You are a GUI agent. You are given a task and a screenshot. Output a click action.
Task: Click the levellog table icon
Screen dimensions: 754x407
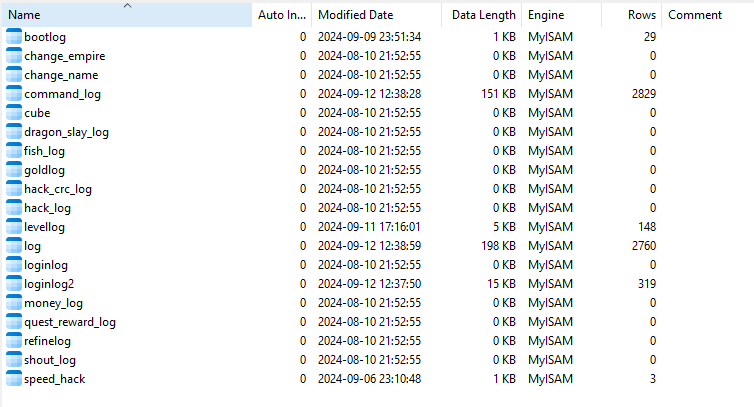tap(13, 227)
